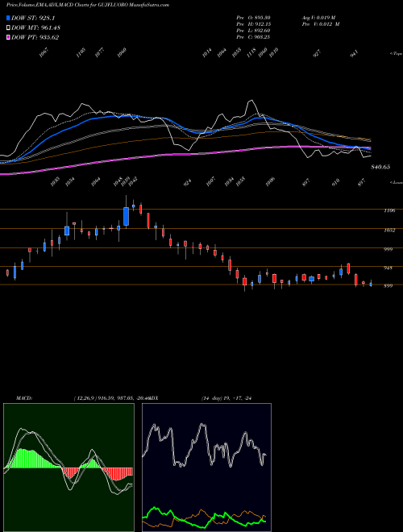Click the 1010 top value label
The width and height of the screenshot is (403, 532).
[x=273, y=52]
